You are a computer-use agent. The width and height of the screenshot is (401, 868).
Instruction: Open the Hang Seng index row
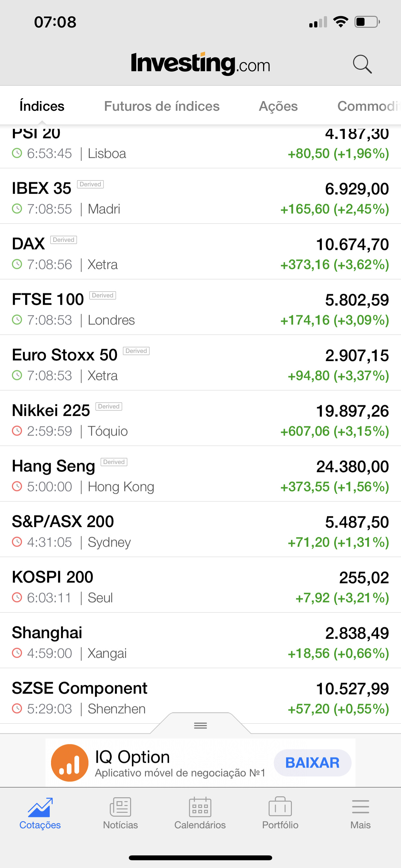coord(200,474)
